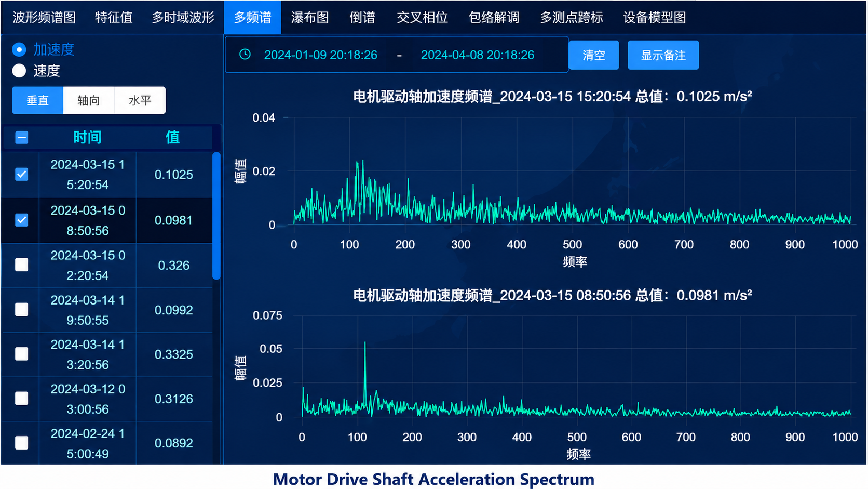The height and width of the screenshot is (489, 868).
Task: Uncheck the 2024-03-15 08:50:56 row checkbox
Action: [x=22, y=220]
